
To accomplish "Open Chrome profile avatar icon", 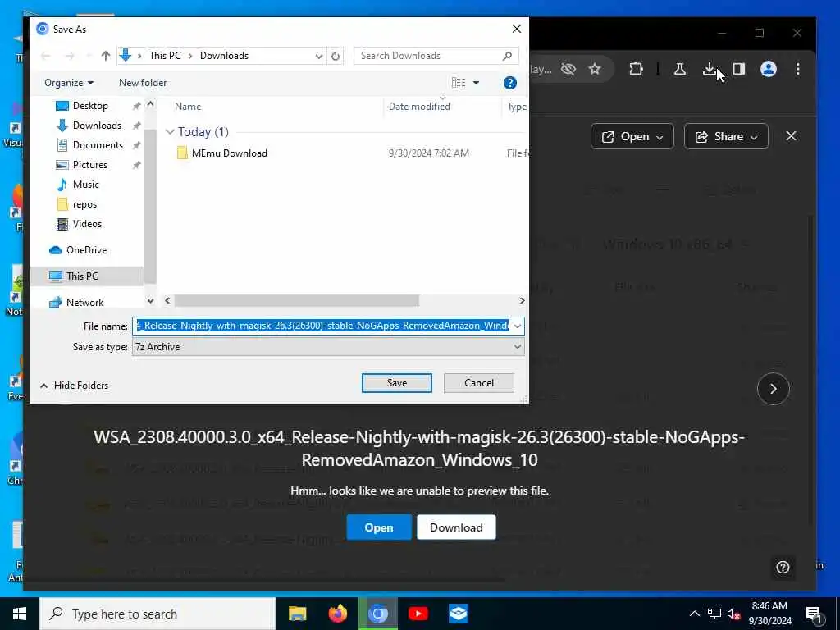I will (768, 69).
